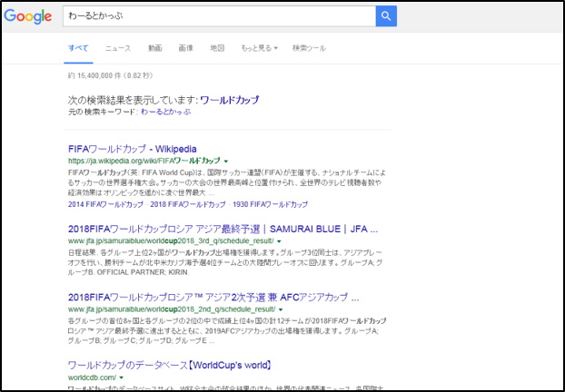
Task: Switch to the 地図 tab
Action: click(217, 48)
